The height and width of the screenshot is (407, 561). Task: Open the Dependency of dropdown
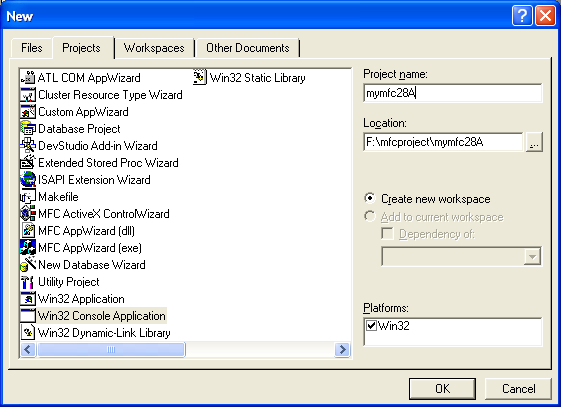pyautogui.click(x=532, y=256)
